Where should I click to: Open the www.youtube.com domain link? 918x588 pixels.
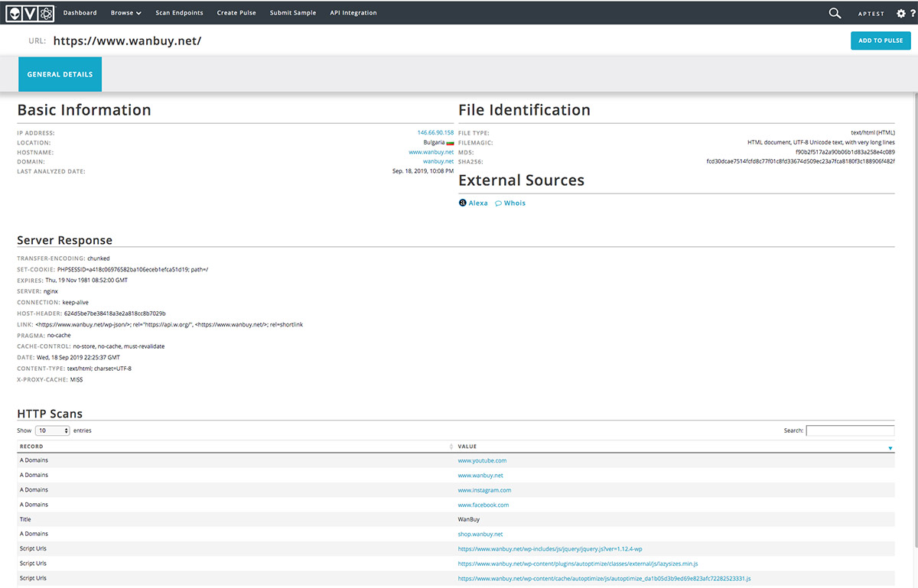pos(482,460)
